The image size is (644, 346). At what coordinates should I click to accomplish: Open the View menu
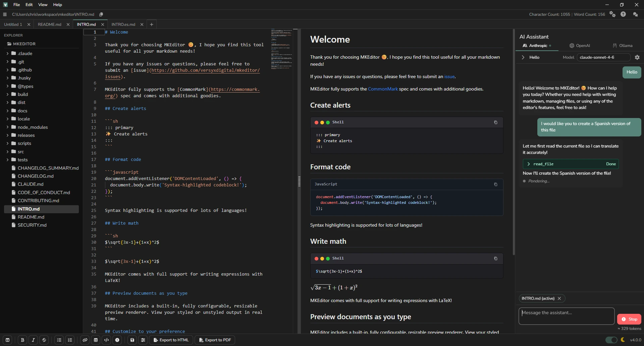click(43, 5)
